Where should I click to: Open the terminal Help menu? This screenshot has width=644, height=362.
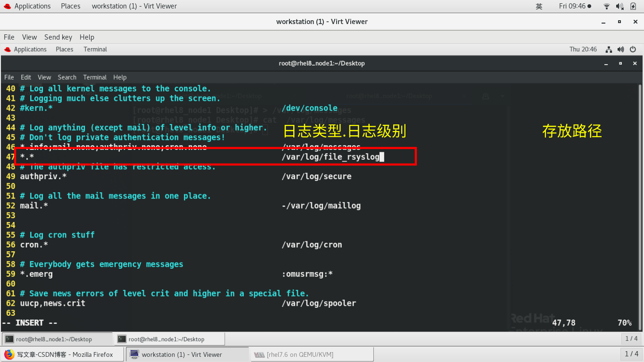120,77
